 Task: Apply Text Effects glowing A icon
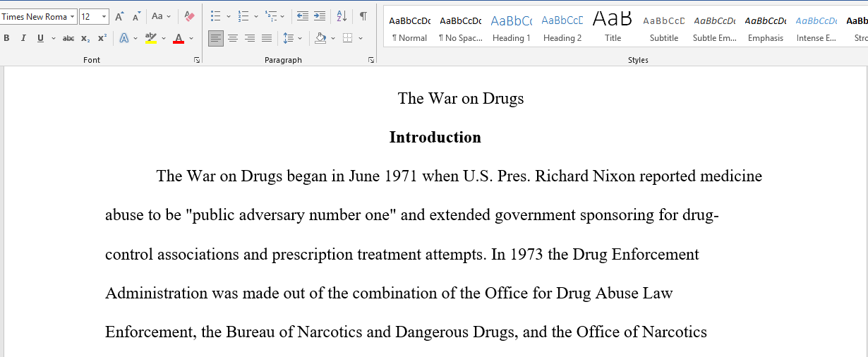[x=124, y=38]
